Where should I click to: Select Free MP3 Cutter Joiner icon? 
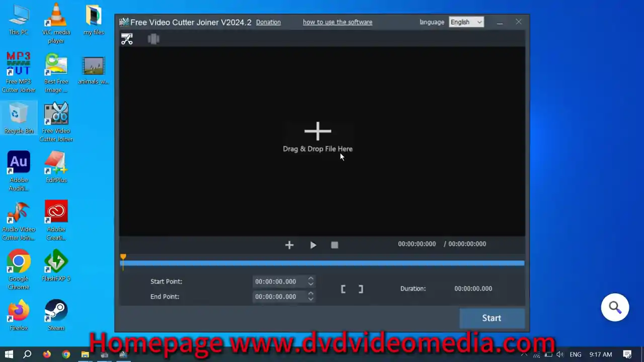coord(19,73)
